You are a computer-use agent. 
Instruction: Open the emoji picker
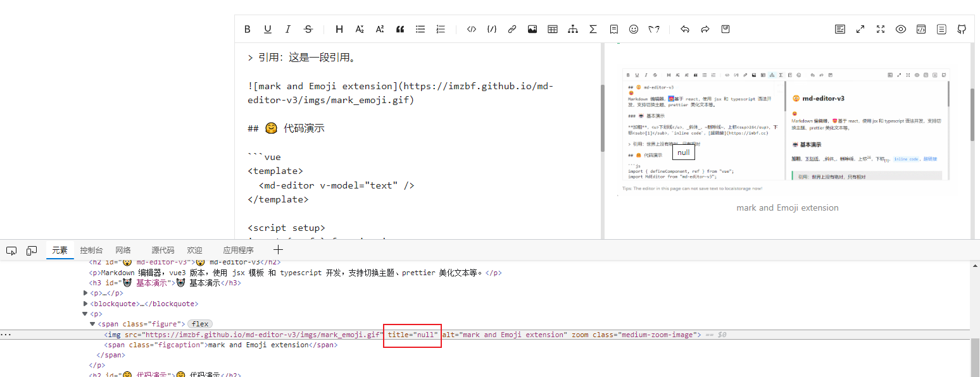click(x=634, y=29)
